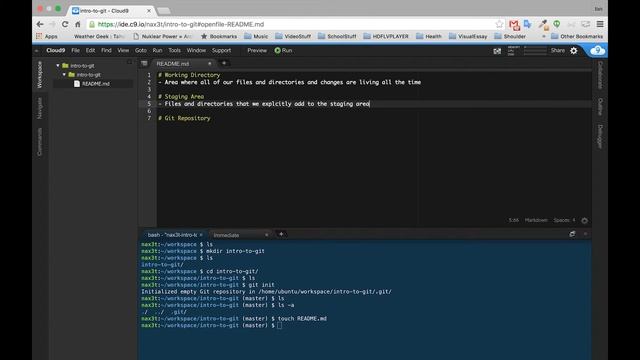Viewport: 640px width, 360px height.
Task: Switch to the Immediate tab
Action: pos(227,235)
